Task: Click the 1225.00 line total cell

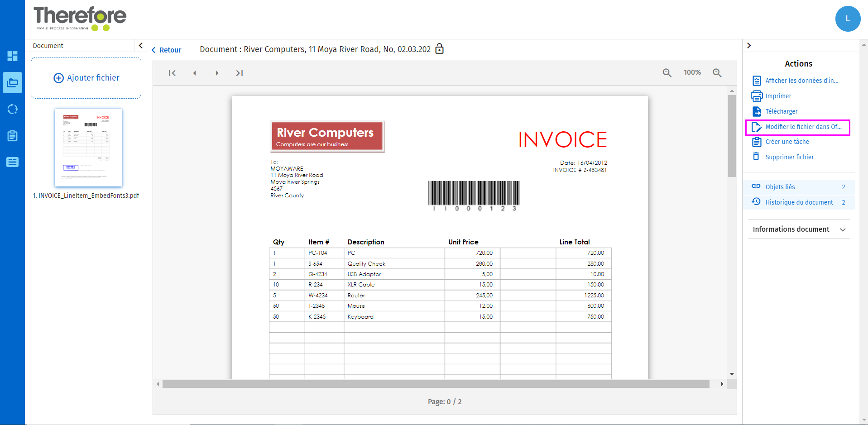Action: pyautogui.click(x=594, y=296)
